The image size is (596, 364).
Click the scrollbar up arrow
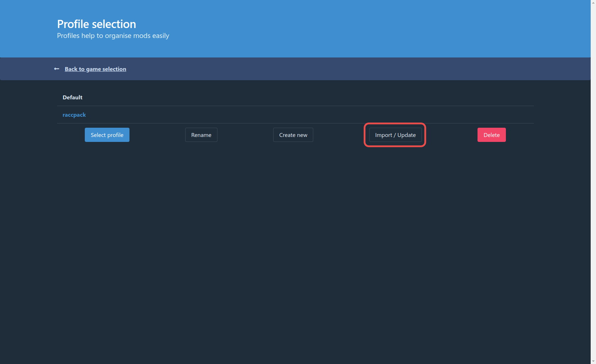point(593,2)
